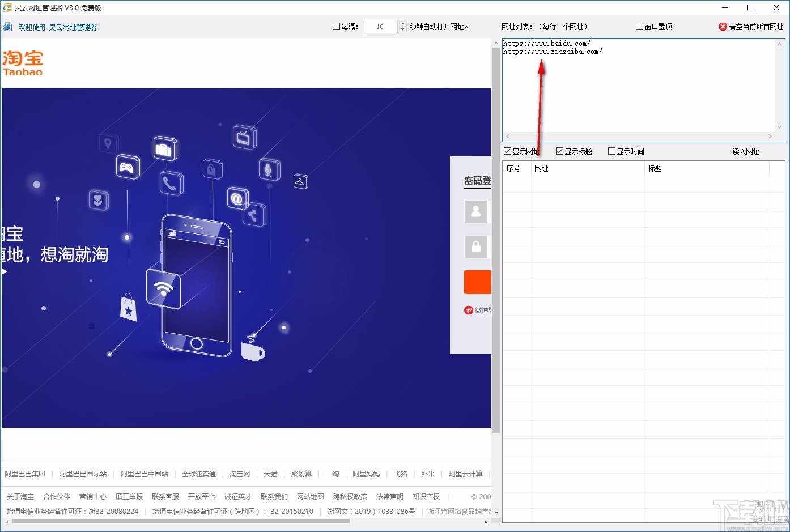Open the 阿里巴巴国际站 footer link
Image resolution: width=790 pixels, height=532 pixels.
point(83,474)
